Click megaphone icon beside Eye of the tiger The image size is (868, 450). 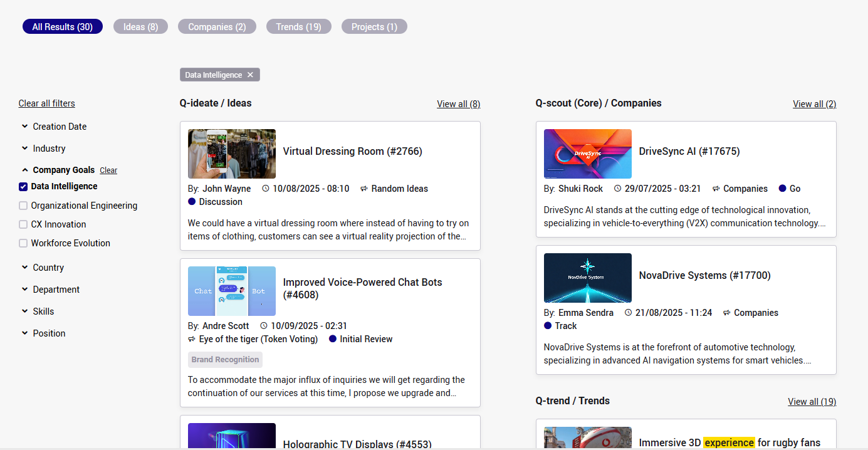(192, 339)
